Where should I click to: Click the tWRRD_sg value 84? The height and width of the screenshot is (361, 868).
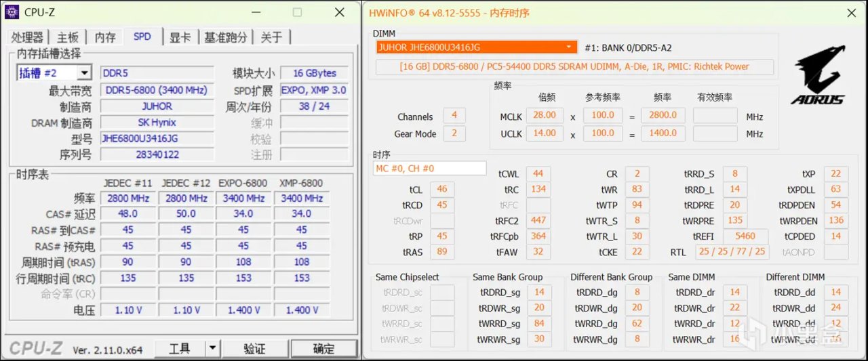click(539, 324)
